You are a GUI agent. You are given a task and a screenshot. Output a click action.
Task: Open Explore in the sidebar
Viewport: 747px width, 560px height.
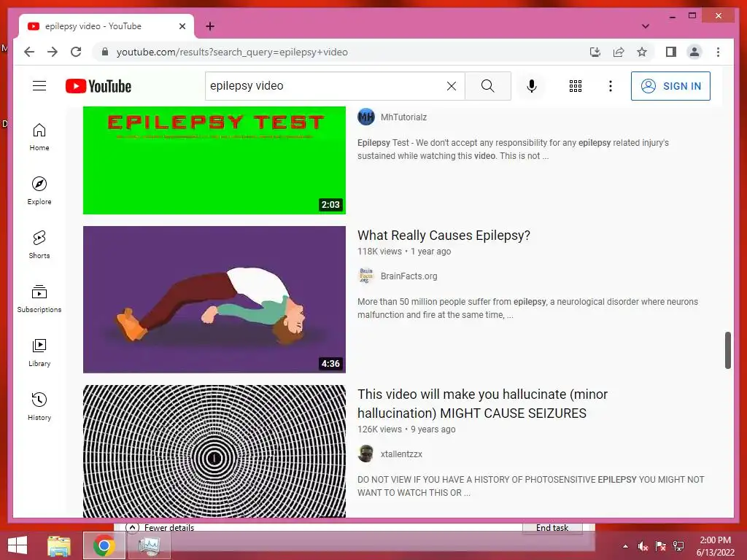click(39, 191)
